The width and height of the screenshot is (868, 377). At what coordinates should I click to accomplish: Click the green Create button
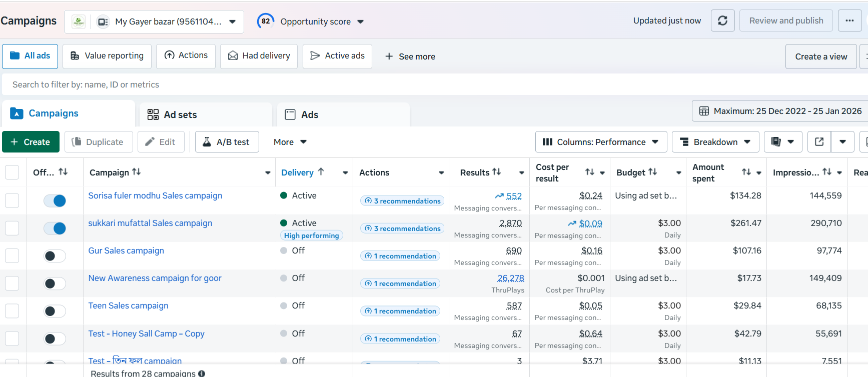click(x=31, y=142)
